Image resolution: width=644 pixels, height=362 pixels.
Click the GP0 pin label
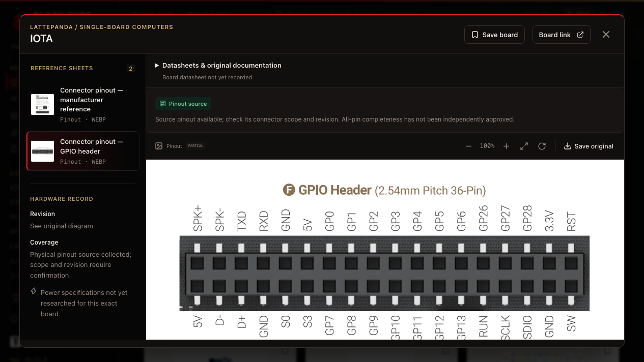(329, 221)
